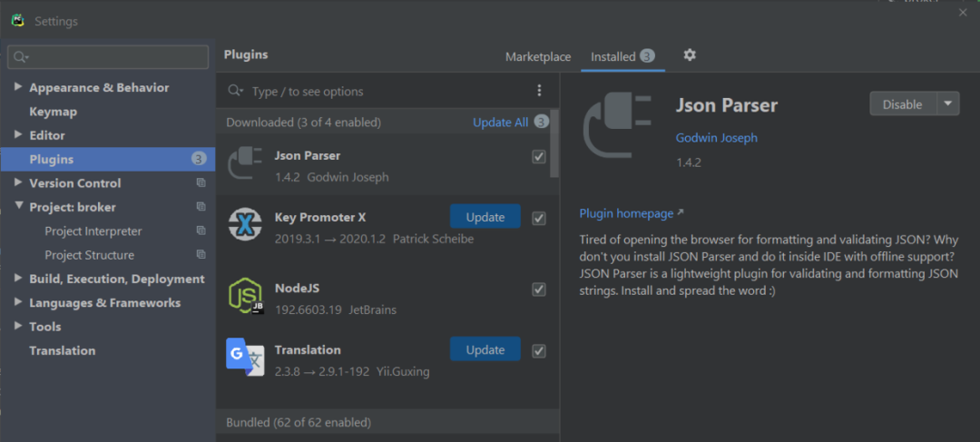980x442 pixels.
Task: Click the Json Parser plug icon in list
Action: point(245,162)
